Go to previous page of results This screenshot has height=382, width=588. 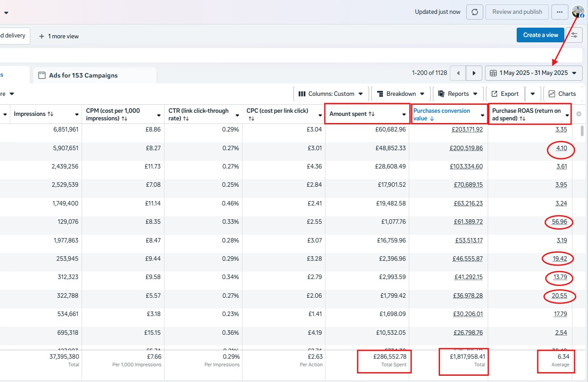click(458, 73)
